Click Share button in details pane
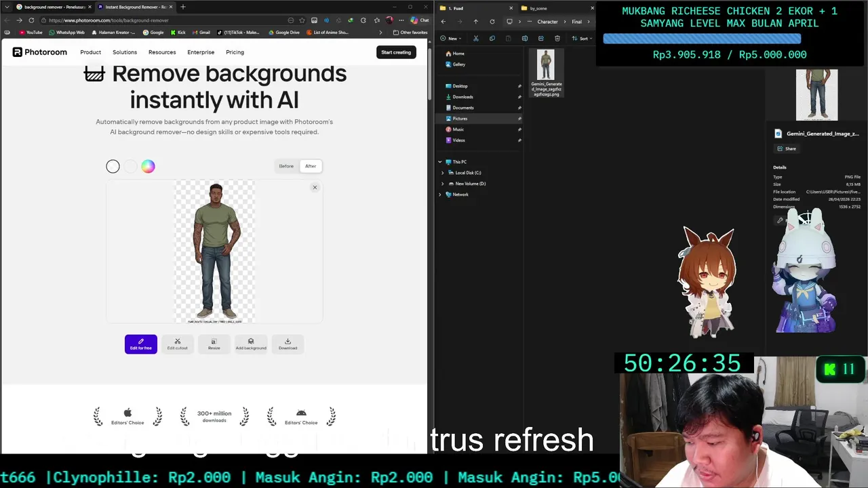Screen dimensions: 868x488 point(787,148)
